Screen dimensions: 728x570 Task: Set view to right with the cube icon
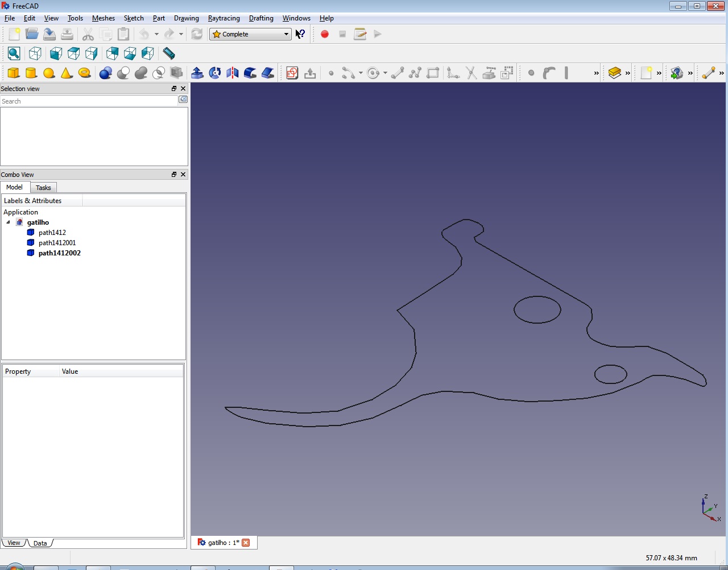91,53
